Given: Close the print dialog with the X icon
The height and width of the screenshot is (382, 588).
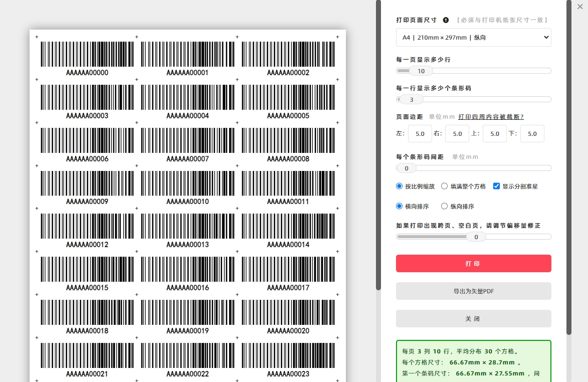Looking at the screenshot, I should point(580,7).
